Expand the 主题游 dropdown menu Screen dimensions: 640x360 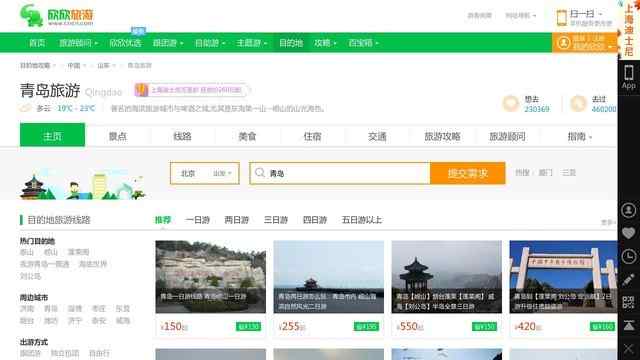[252, 43]
